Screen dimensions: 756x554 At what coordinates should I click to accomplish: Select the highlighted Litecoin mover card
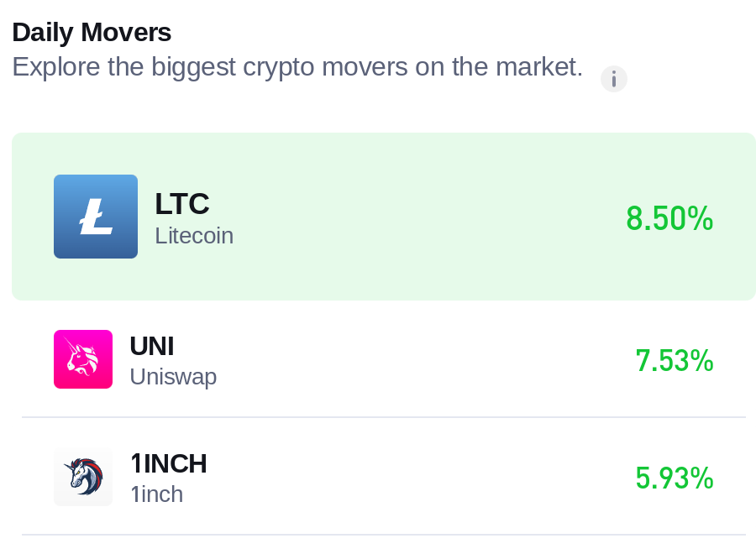tap(383, 217)
